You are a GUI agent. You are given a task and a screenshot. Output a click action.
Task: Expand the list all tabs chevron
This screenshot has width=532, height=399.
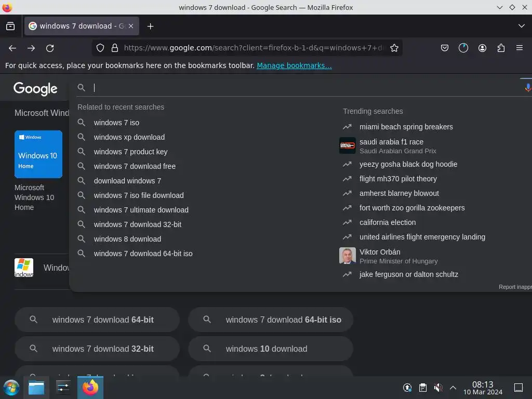click(522, 26)
